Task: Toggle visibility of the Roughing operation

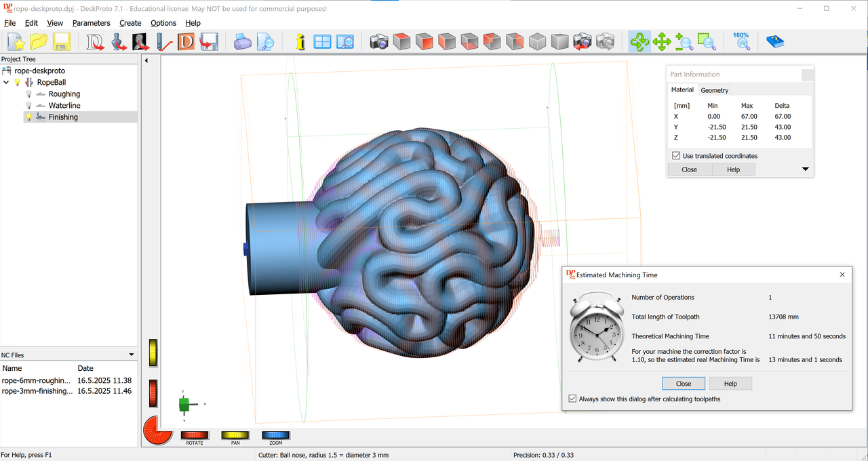Action: click(28, 94)
